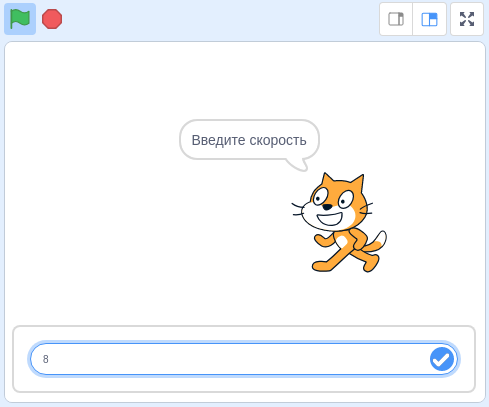Click the answer input field containing 8
This screenshot has height=407, width=489.
(244, 359)
